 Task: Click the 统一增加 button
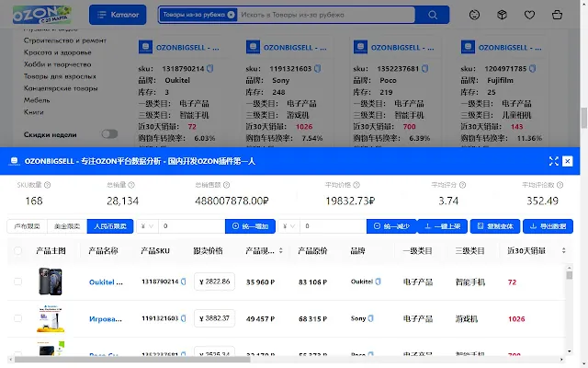point(250,226)
